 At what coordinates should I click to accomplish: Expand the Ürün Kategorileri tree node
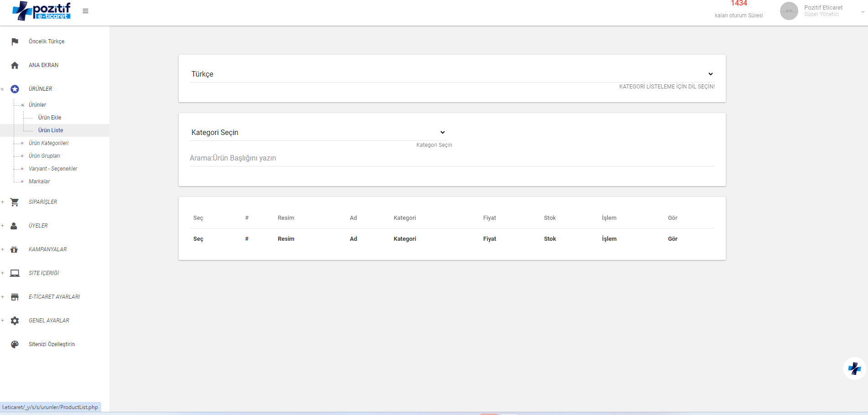click(x=22, y=143)
